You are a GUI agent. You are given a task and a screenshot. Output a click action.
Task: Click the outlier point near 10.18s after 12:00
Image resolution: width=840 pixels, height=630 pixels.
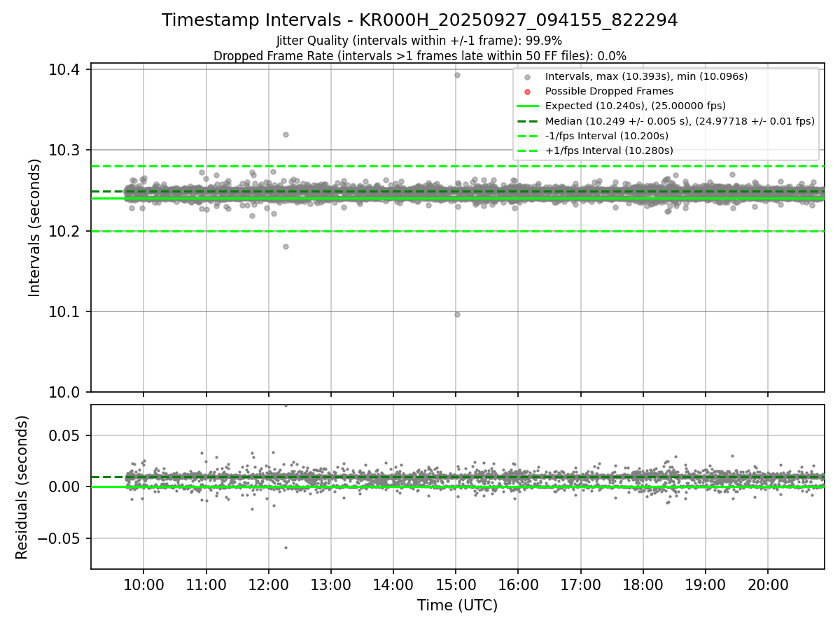click(x=286, y=246)
